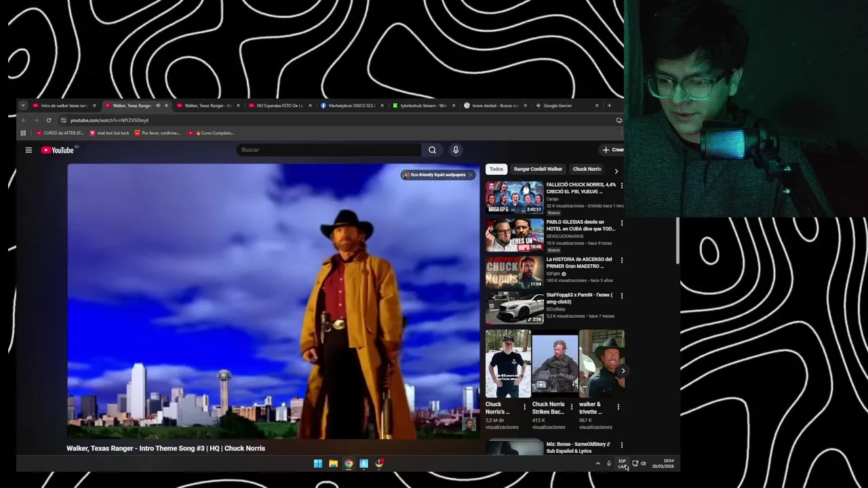Open the 'walker & trivette' short
868x488 pixels.
(x=601, y=363)
